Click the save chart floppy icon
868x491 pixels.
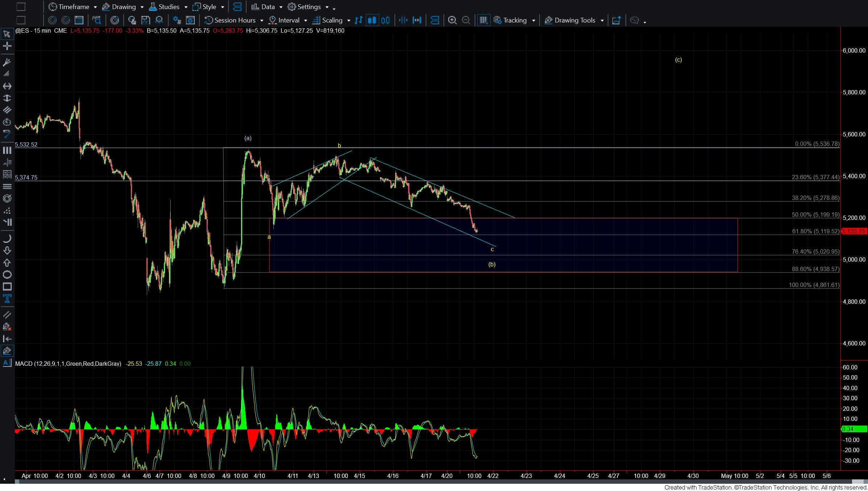pyautogui.click(x=145, y=20)
